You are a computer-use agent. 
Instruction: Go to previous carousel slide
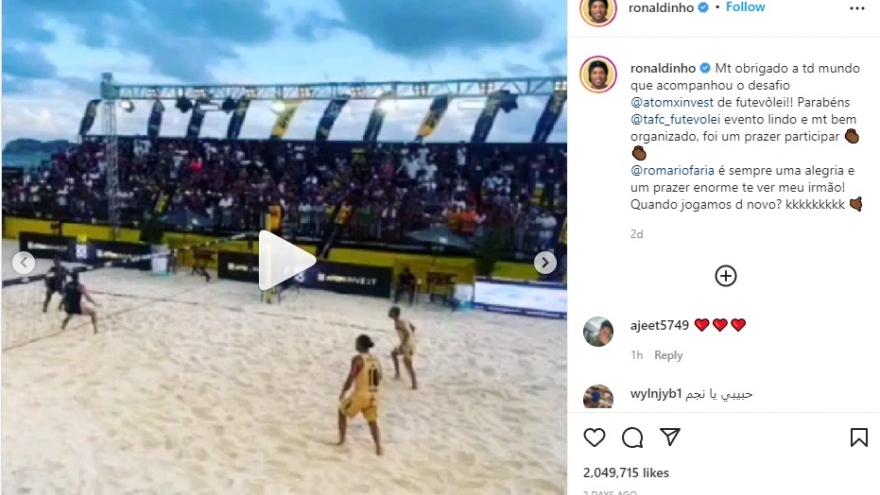point(24,262)
